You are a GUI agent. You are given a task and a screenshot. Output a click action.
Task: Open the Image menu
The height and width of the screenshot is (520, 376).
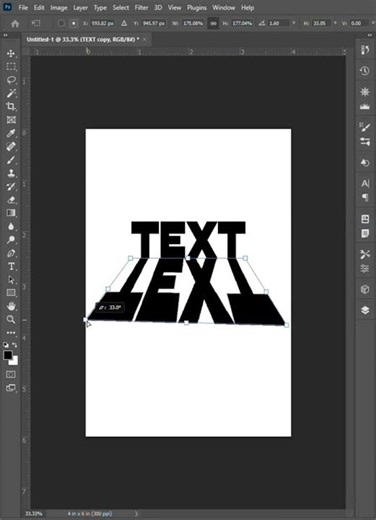[x=59, y=7]
